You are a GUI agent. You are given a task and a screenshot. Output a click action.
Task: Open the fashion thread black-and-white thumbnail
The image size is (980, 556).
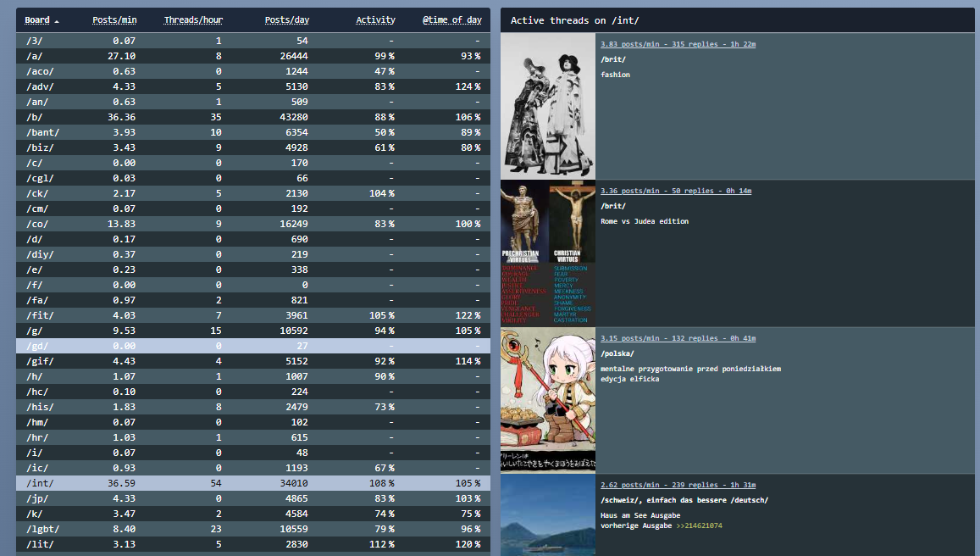548,106
